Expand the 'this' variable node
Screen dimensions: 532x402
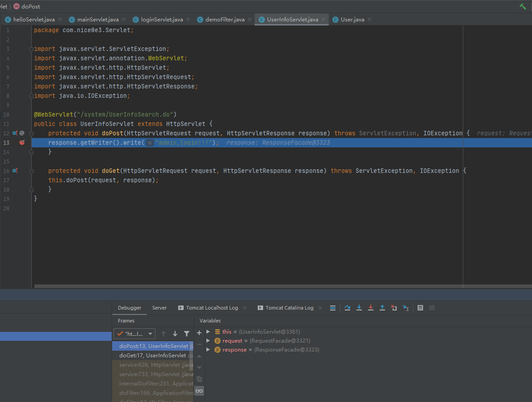(x=208, y=332)
